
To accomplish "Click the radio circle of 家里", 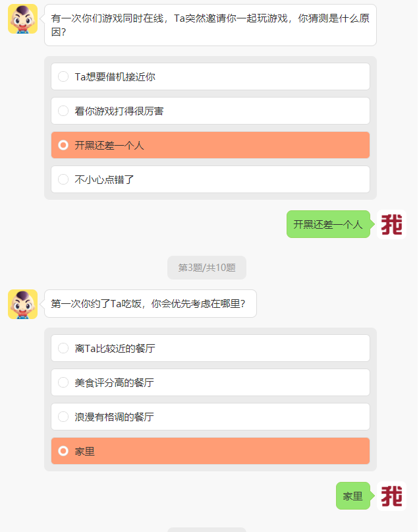I will click(63, 451).
